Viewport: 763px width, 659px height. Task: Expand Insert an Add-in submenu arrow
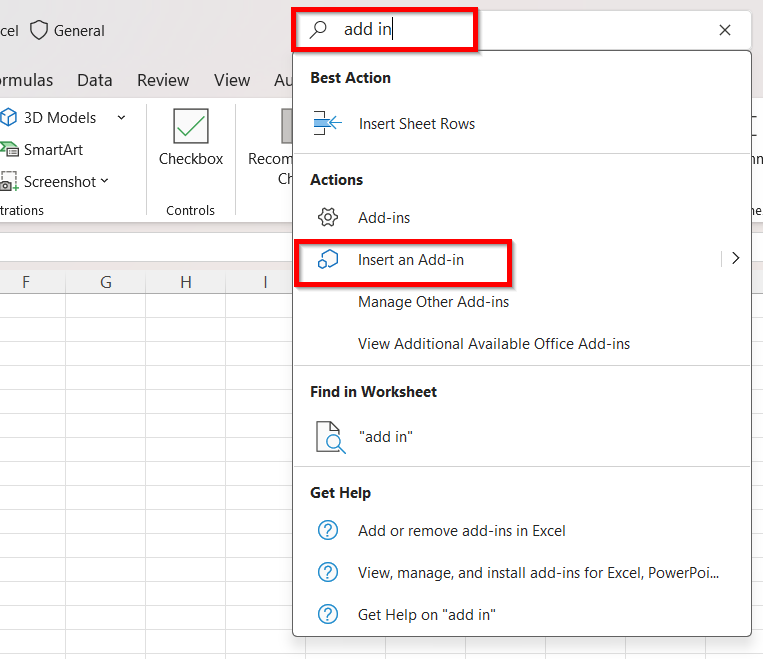tap(735, 258)
